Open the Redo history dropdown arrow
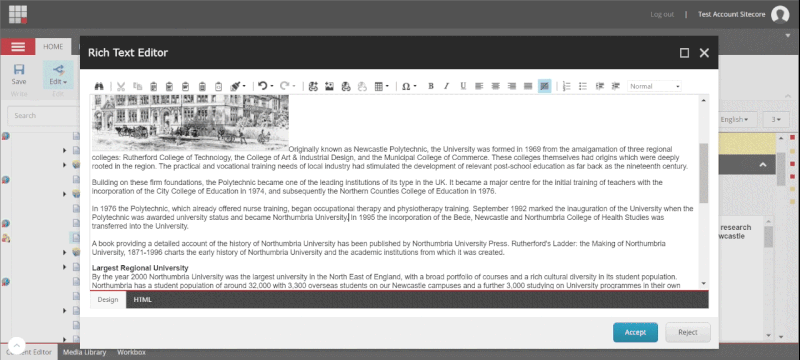800x360 pixels. click(294, 87)
